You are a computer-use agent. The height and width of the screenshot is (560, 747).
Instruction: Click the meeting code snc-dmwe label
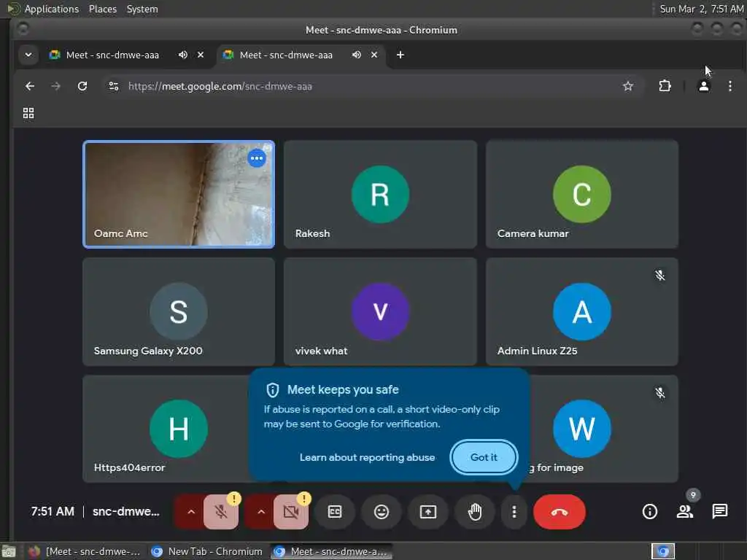(125, 511)
